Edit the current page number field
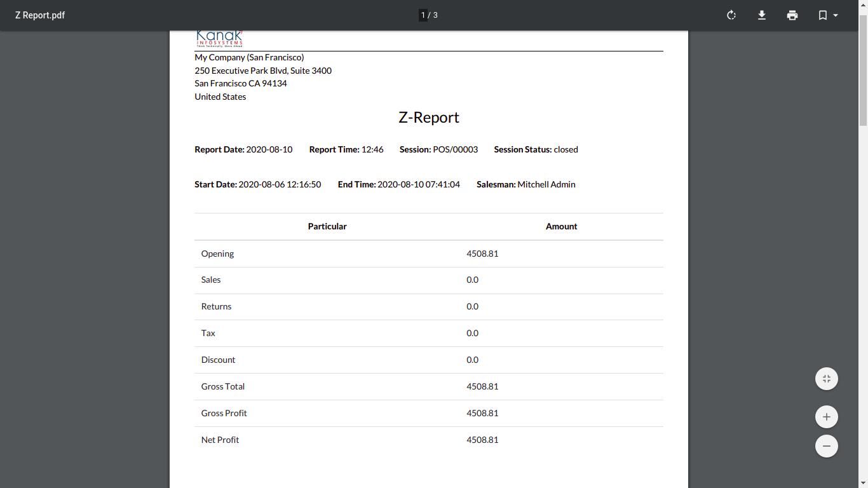This screenshot has height=488, width=868. pos(423,15)
